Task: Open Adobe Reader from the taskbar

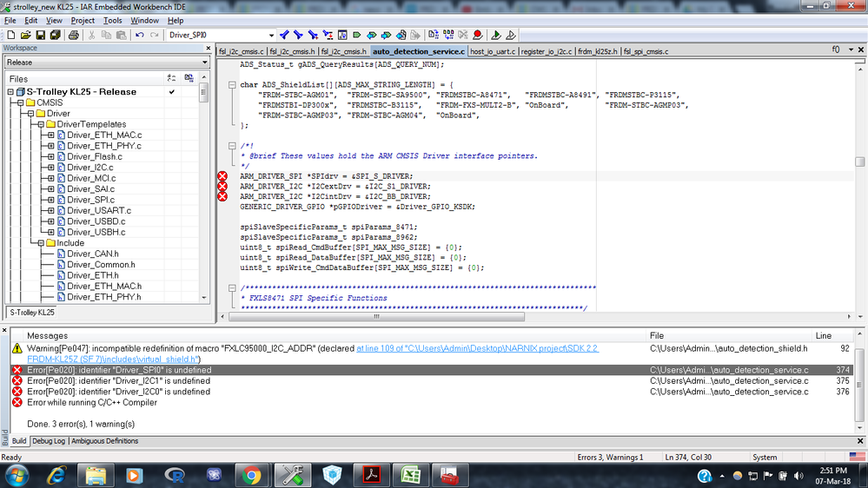Action: pyautogui.click(x=371, y=475)
